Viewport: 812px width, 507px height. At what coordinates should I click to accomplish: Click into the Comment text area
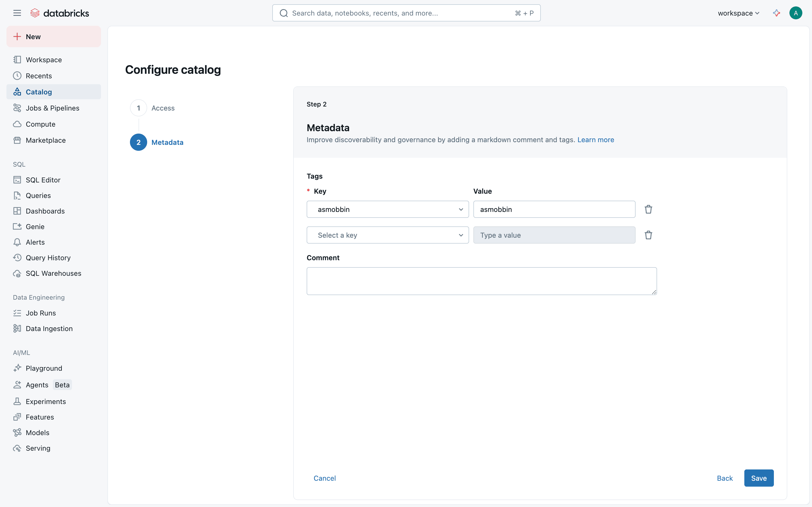pos(481,281)
